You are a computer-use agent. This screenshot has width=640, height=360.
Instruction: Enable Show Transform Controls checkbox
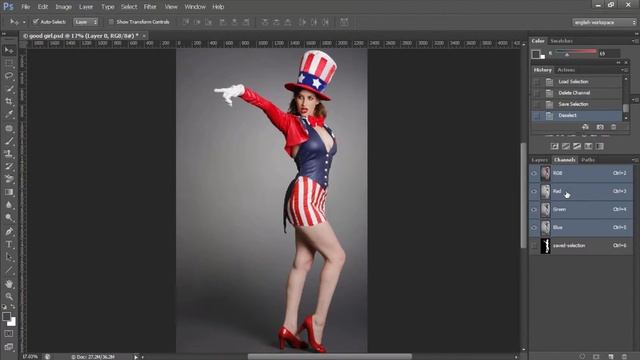[111, 22]
